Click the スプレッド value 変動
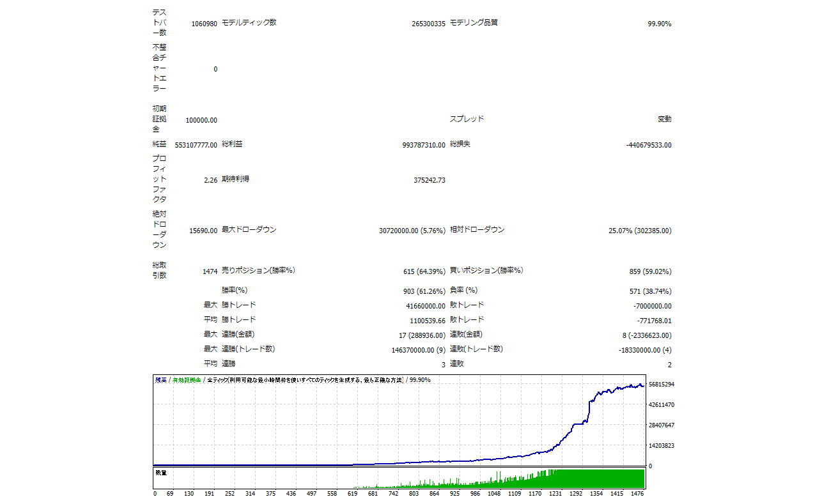This screenshot has height=504, width=838. 664,119
